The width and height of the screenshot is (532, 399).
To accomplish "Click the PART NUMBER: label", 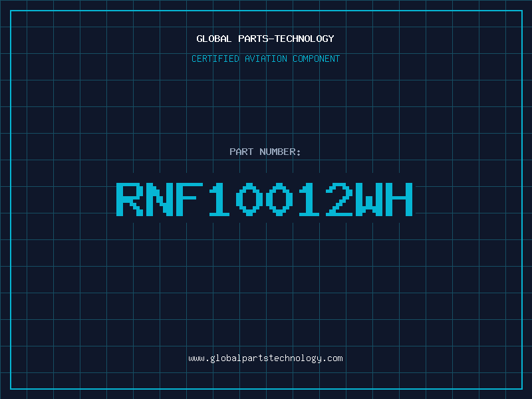I will 265,152.
